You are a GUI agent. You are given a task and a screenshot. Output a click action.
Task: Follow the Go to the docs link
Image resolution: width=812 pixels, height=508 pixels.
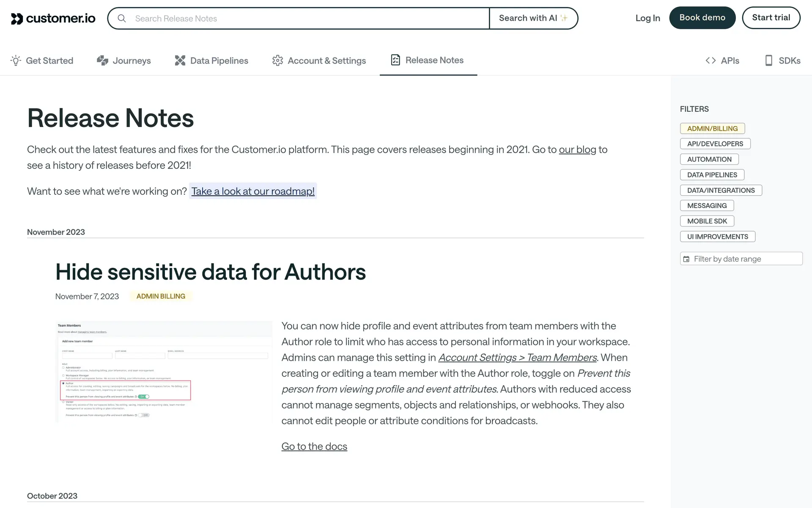point(314,446)
